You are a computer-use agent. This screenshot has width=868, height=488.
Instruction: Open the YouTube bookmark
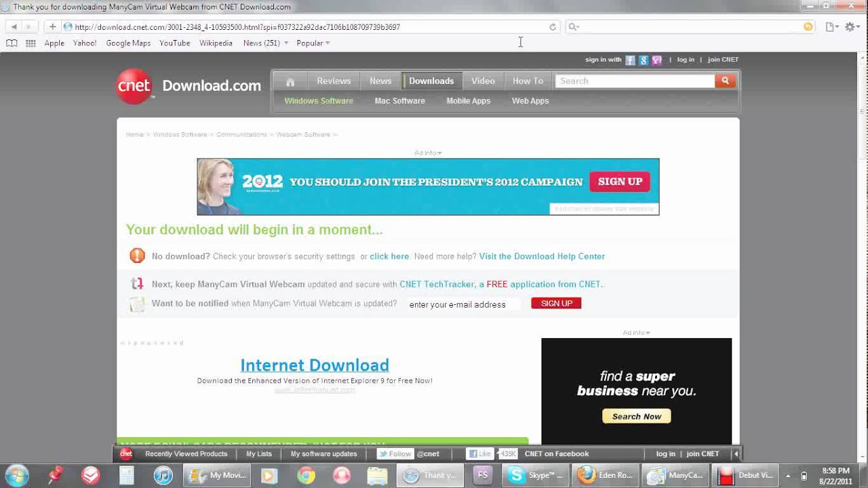click(x=175, y=43)
